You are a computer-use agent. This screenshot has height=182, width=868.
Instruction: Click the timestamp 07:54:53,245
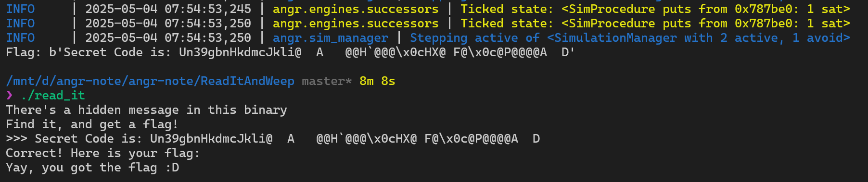coord(208,9)
